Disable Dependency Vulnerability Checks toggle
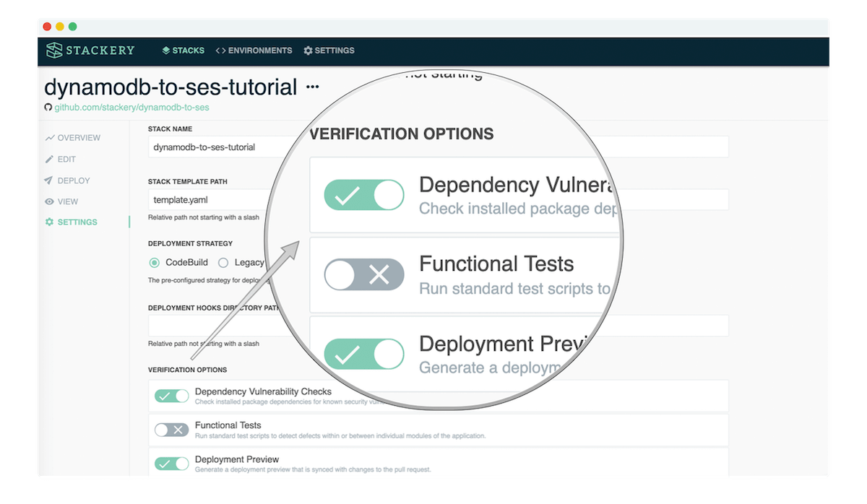The image size is (867, 504). [x=172, y=396]
